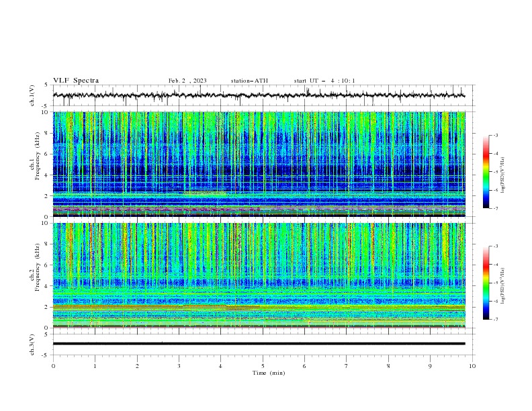Click the "ch.2 Frequency (kHz)" axis label
This screenshot has width=532, height=411.
[34, 267]
